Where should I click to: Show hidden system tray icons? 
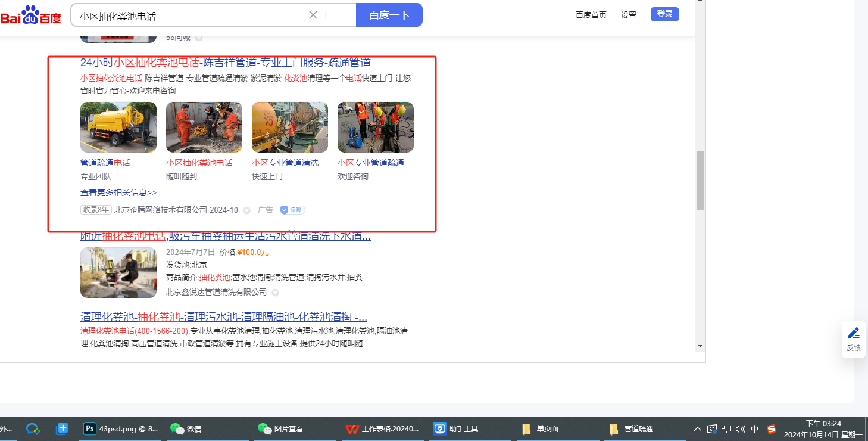(x=698, y=429)
